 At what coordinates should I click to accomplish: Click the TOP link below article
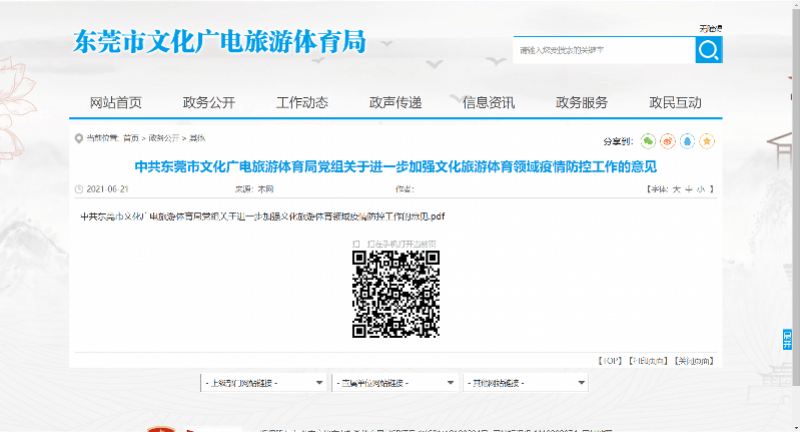610,361
